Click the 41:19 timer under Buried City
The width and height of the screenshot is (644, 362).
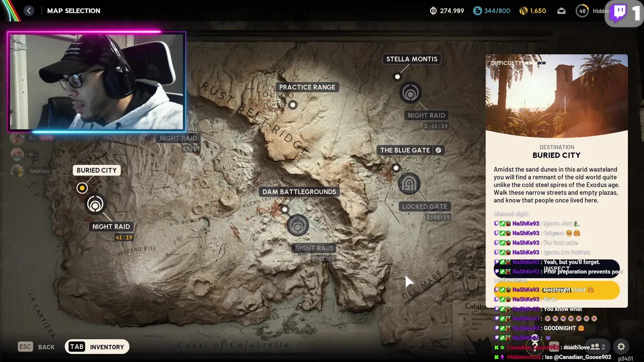click(124, 237)
